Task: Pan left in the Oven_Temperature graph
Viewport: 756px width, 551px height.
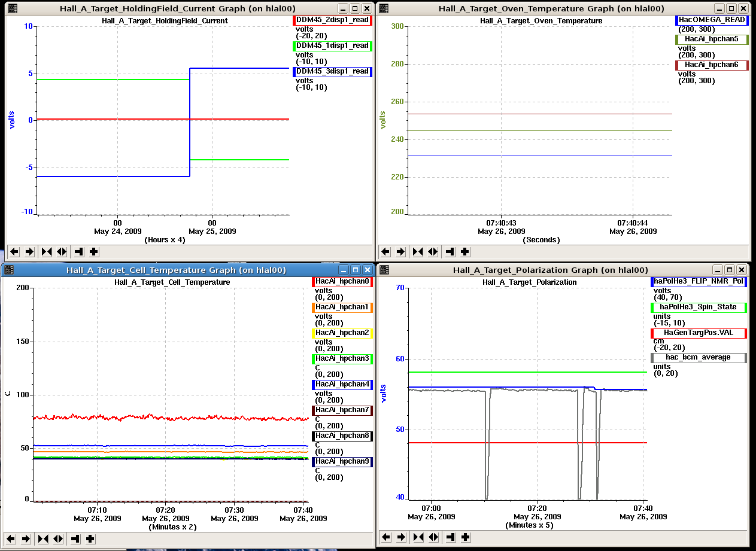Action: pos(385,252)
